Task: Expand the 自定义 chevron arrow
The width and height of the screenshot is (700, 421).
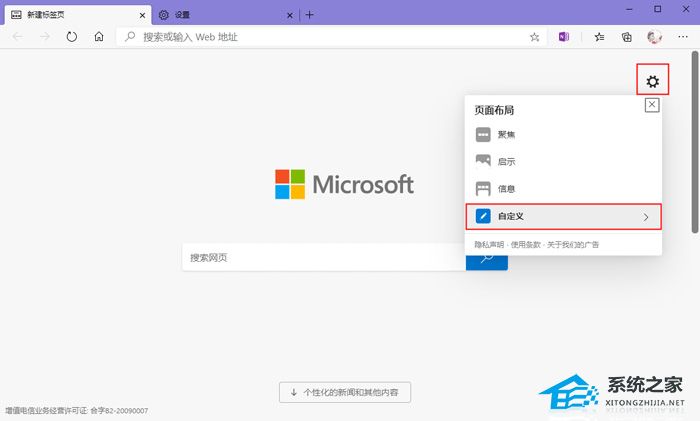Action: (646, 217)
